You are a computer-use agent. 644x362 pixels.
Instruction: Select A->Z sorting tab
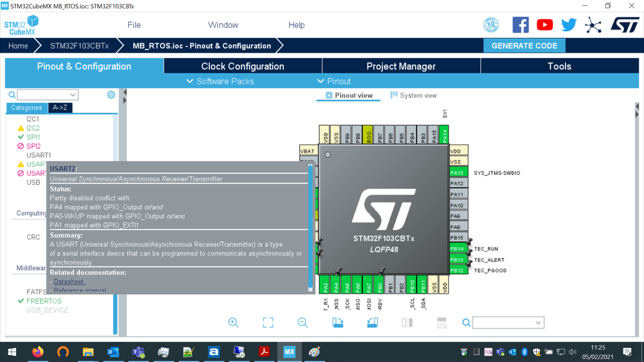[x=60, y=108]
